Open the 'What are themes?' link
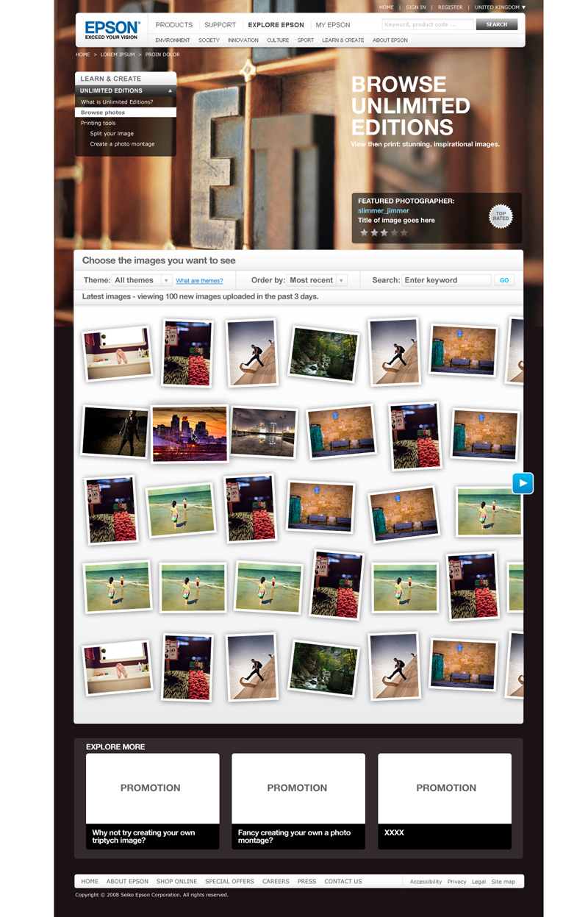The image size is (588, 917). [x=199, y=281]
